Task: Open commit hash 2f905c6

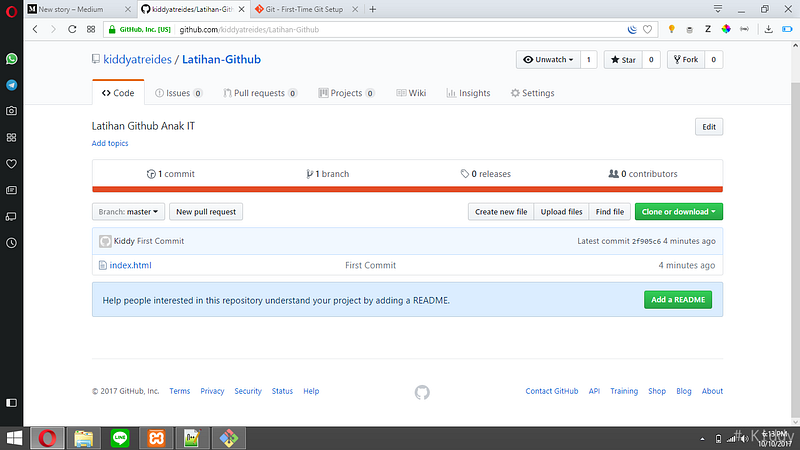Action: click(x=646, y=241)
